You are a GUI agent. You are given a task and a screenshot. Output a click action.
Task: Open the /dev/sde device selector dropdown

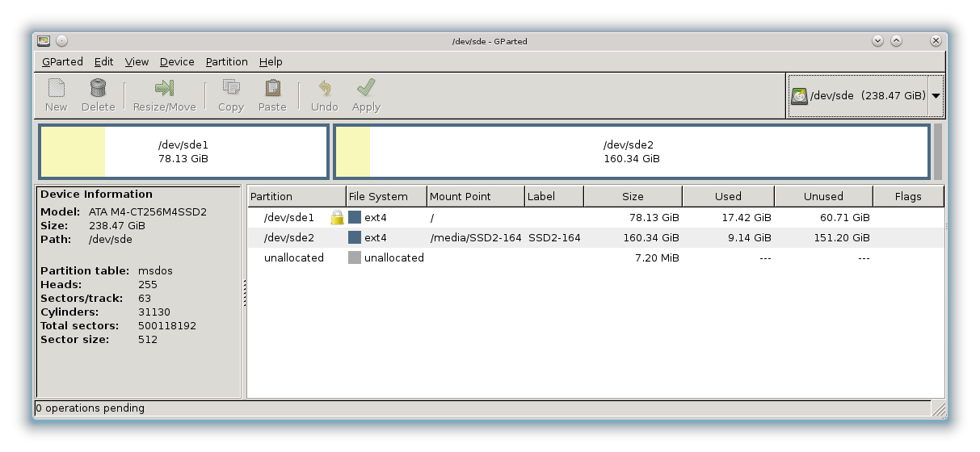click(x=936, y=95)
